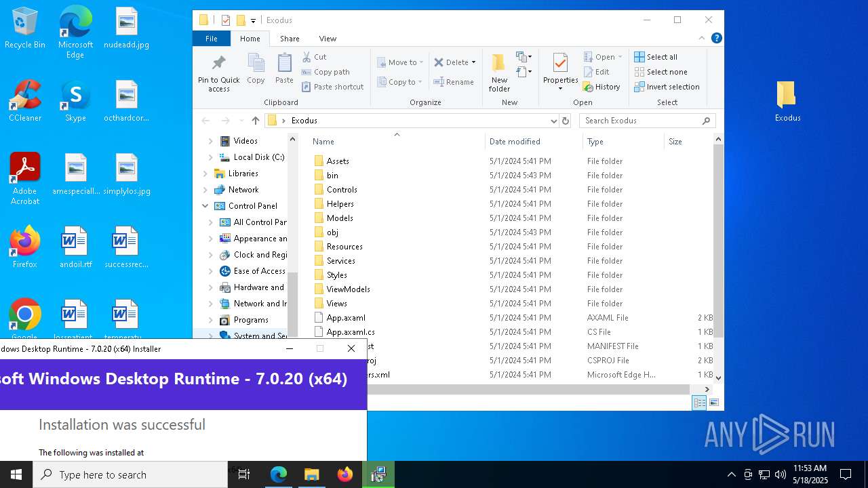Select Videos in navigation pane
The image size is (868, 488).
[245, 141]
